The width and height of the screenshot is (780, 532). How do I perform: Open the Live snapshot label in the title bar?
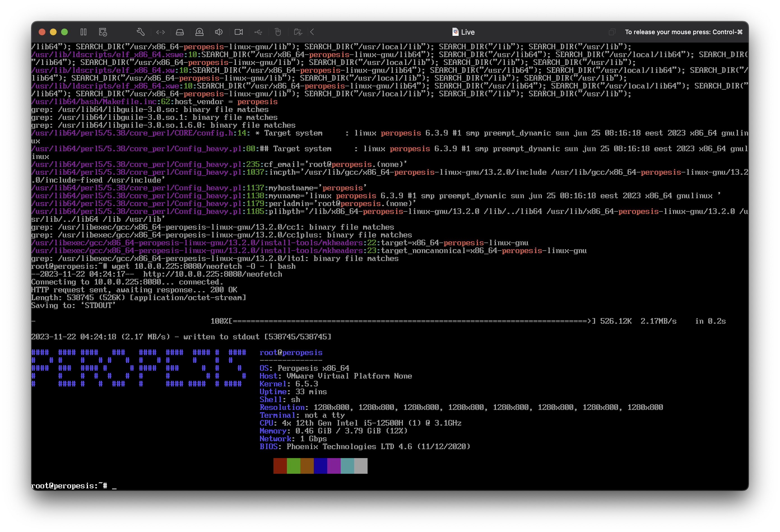(468, 32)
